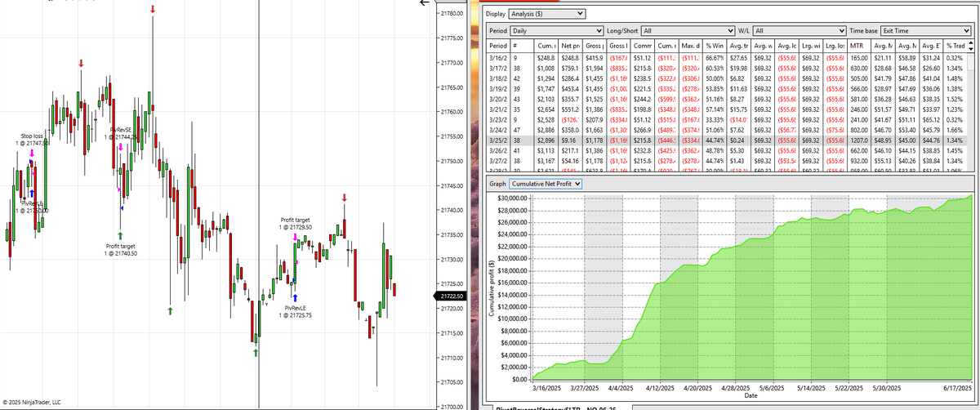
Task: Click the 21700.00 price axis label
Action: point(452,407)
